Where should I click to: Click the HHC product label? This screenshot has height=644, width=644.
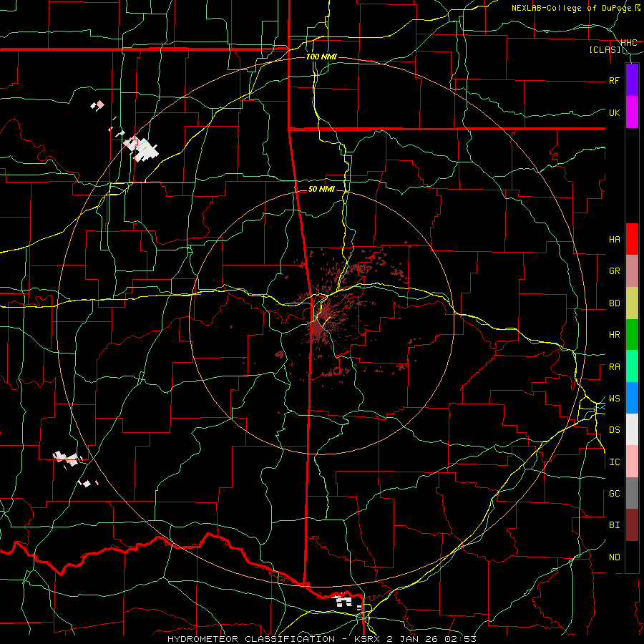628,42
